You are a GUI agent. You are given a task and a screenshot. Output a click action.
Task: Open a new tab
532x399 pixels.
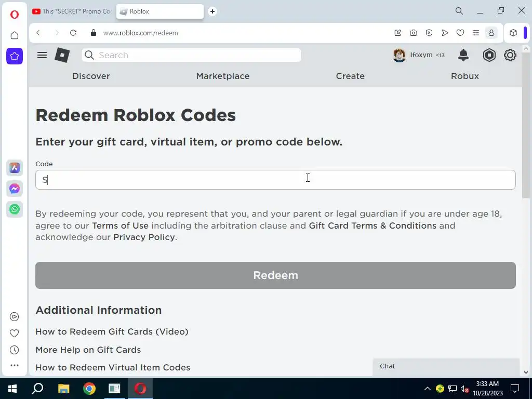(x=212, y=11)
